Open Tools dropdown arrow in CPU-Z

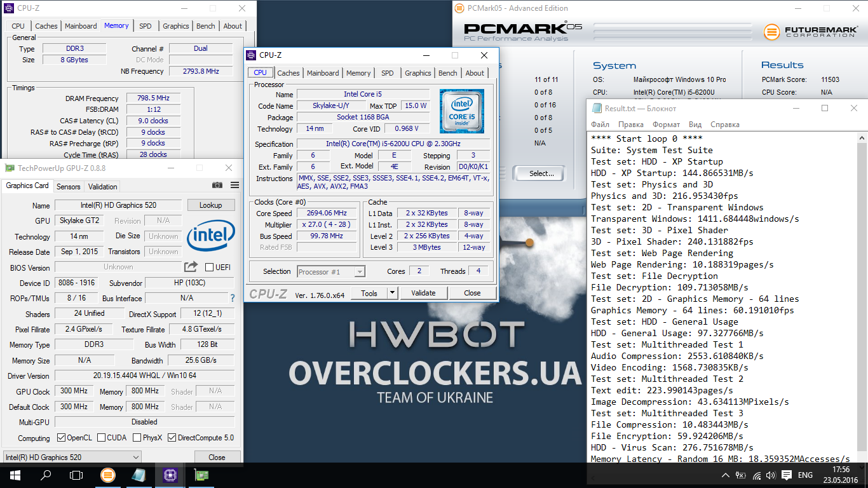(x=392, y=293)
